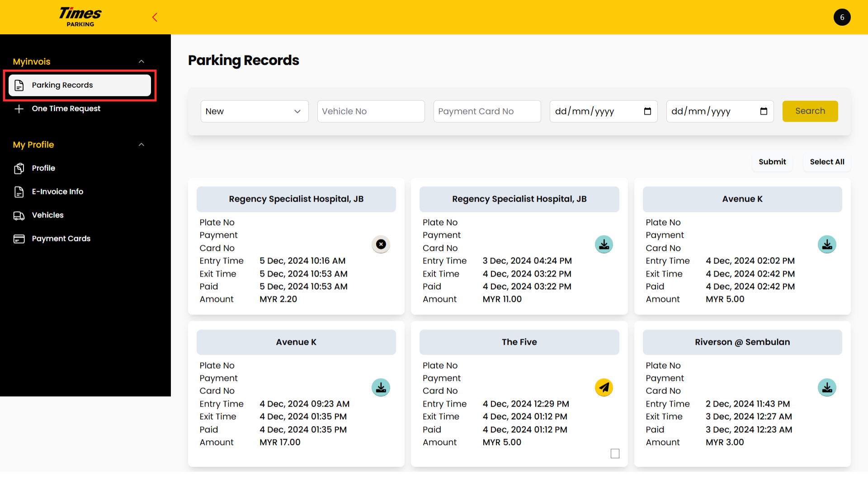868x488 pixels.
Task: Collapse sidebar with red back arrow
Action: pos(155,17)
